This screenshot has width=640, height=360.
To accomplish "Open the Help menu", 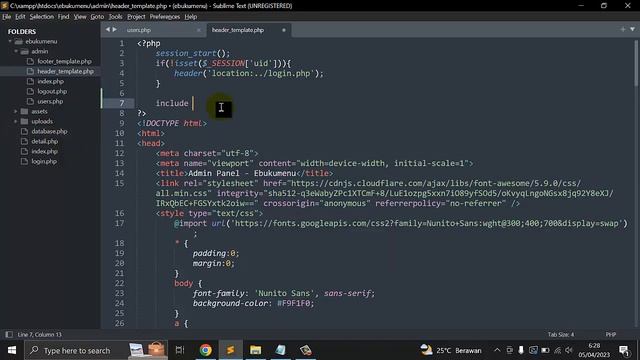I will (191, 17).
